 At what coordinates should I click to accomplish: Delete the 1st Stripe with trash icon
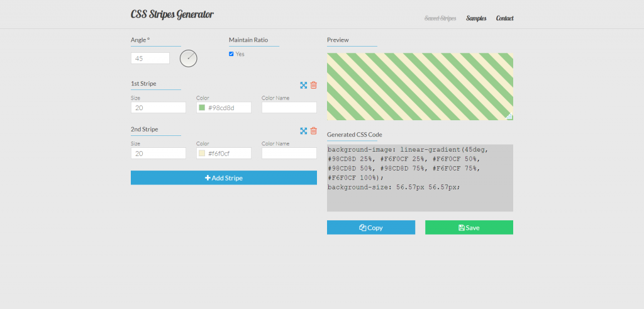click(313, 85)
